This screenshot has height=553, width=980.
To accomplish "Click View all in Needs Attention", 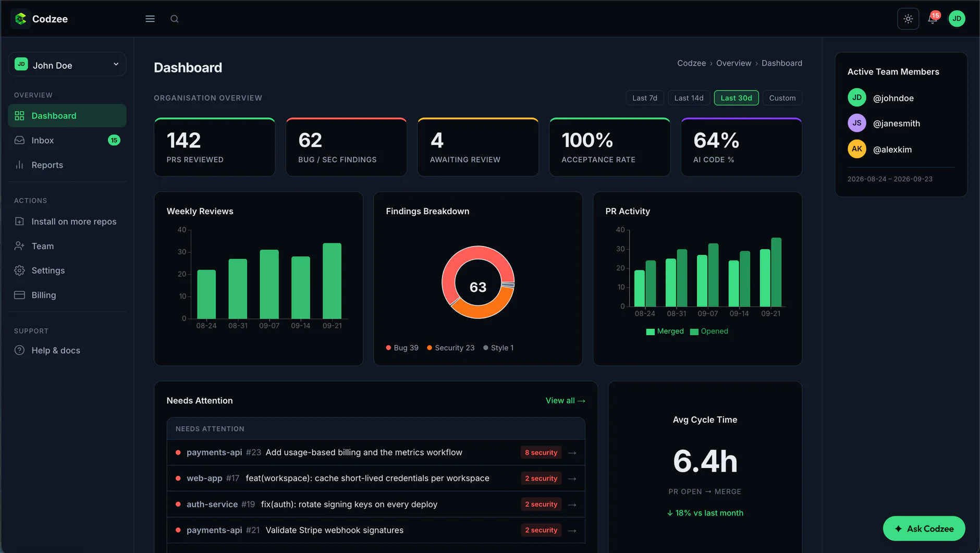I will pyautogui.click(x=565, y=400).
